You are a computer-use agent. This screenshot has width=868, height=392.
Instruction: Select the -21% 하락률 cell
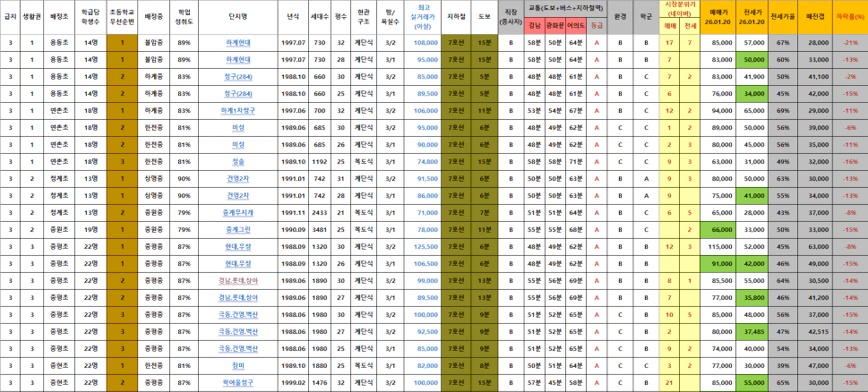849,43
